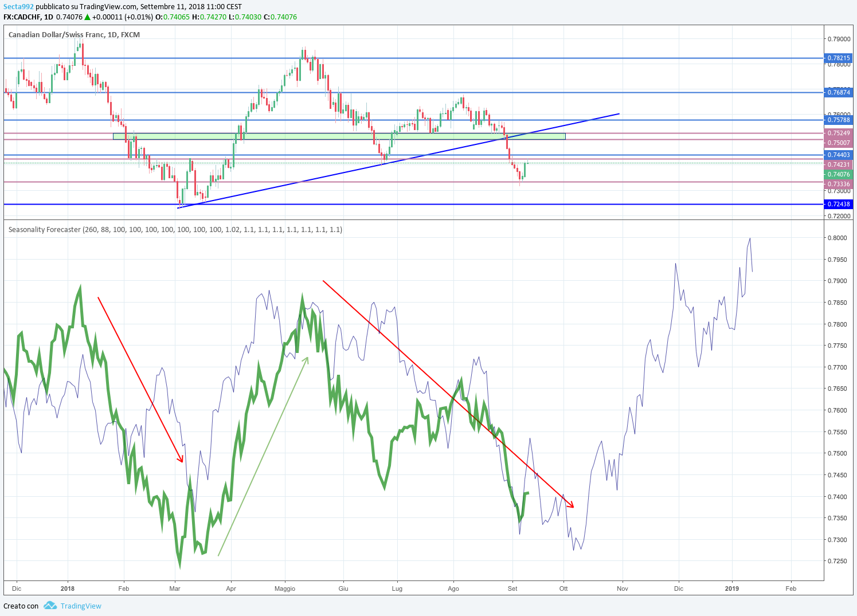Click the 2019 year label on time axis
Image resolution: width=857 pixels, height=616 pixels.
click(x=732, y=588)
